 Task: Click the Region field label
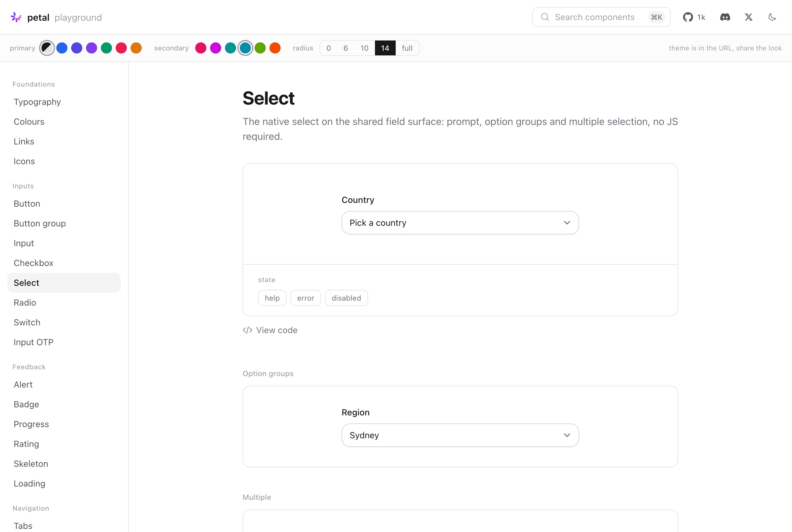pyautogui.click(x=355, y=412)
